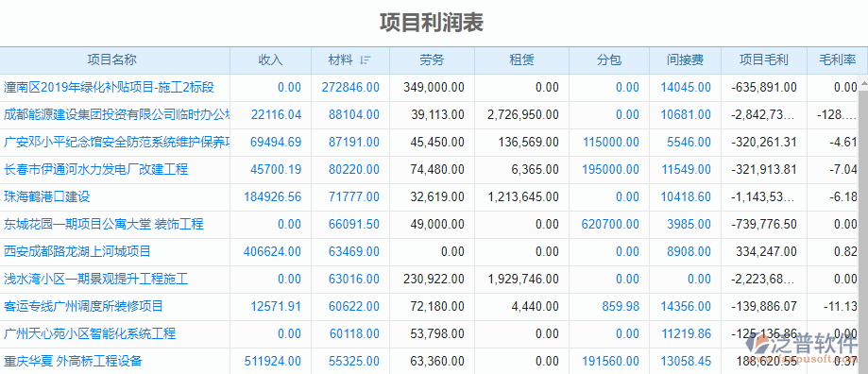Click indirect cost value 8908.00
The image size is (868, 374).
689,252
